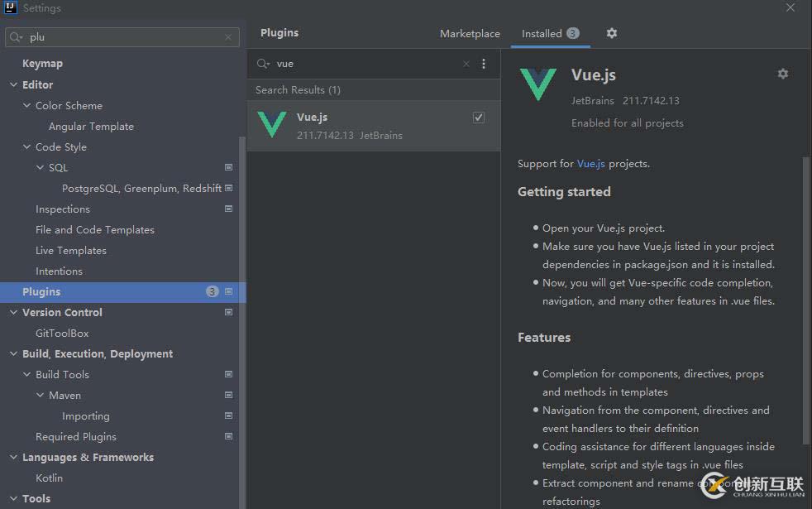Click project-level icon beside Inspections
812x509 pixels.
228,209
